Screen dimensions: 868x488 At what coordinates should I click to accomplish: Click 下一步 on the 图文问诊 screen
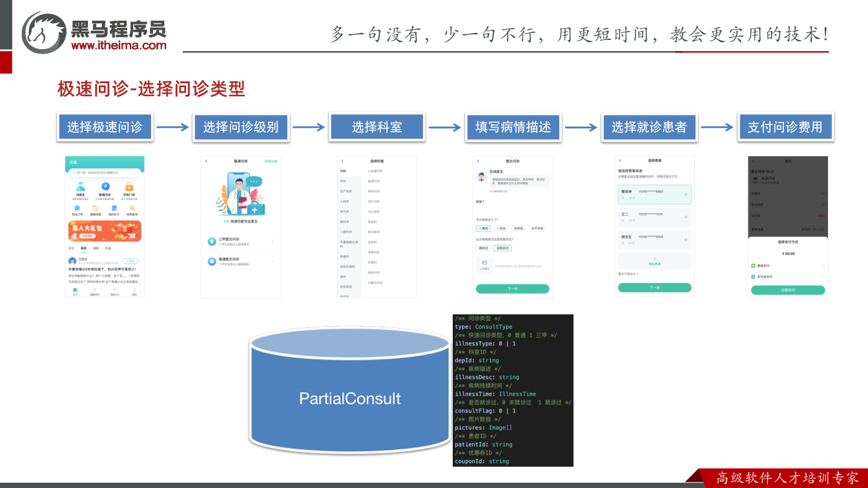[x=513, y=289]
